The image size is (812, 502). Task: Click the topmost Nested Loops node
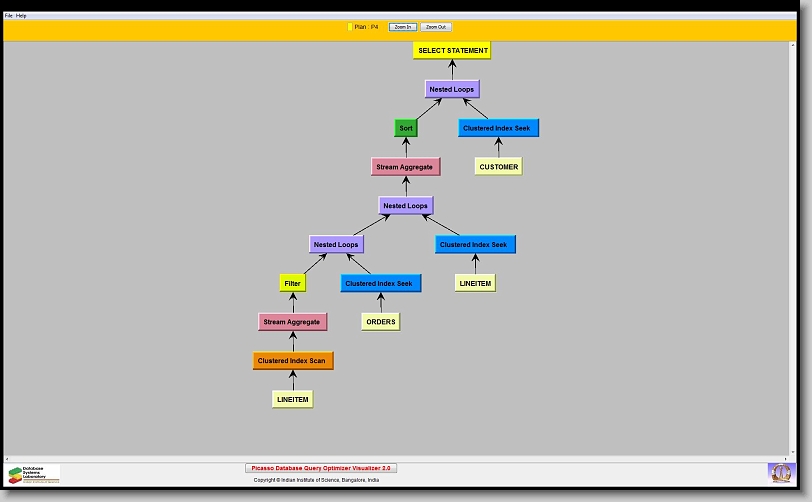pos(452,90)
